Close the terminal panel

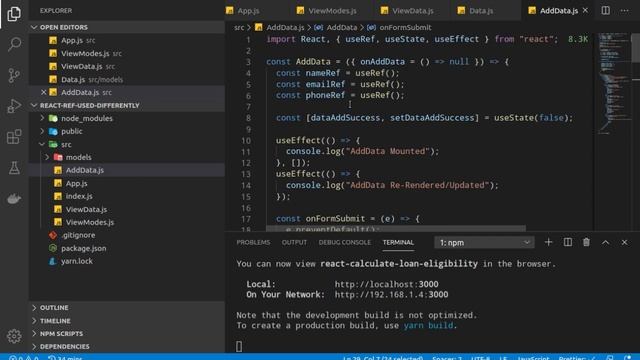tap(624, 242)
